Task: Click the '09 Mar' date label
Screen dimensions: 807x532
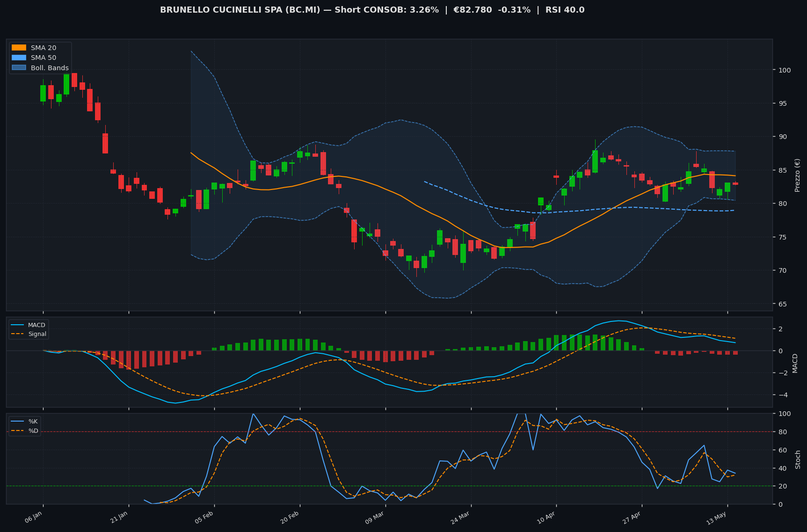Action: [375, 517]
